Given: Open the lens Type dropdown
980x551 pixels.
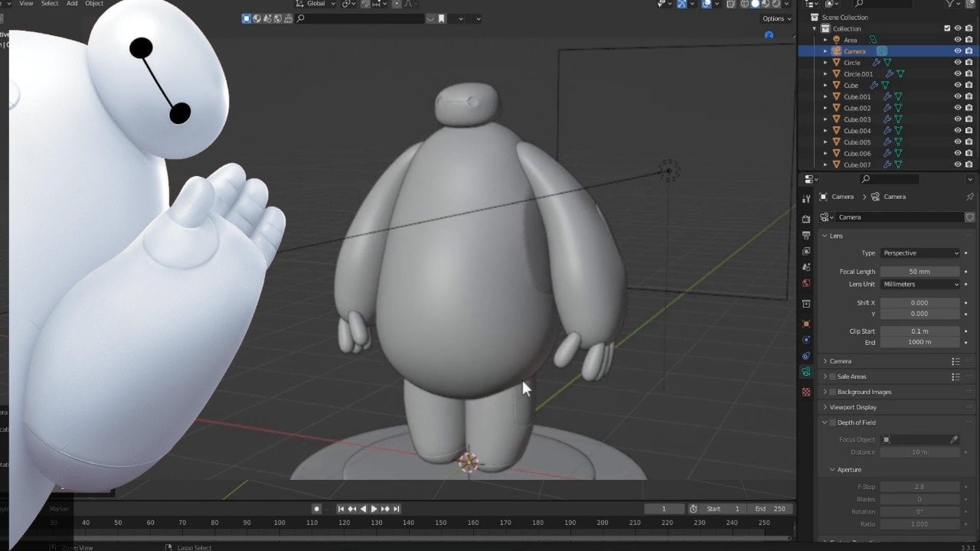Looking at the screenshot, I should pos(920,253).
